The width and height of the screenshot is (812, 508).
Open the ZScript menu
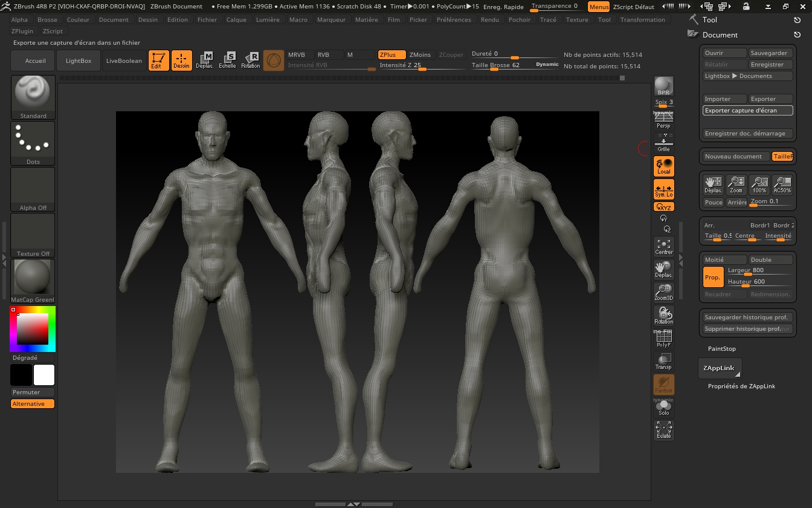53,31
